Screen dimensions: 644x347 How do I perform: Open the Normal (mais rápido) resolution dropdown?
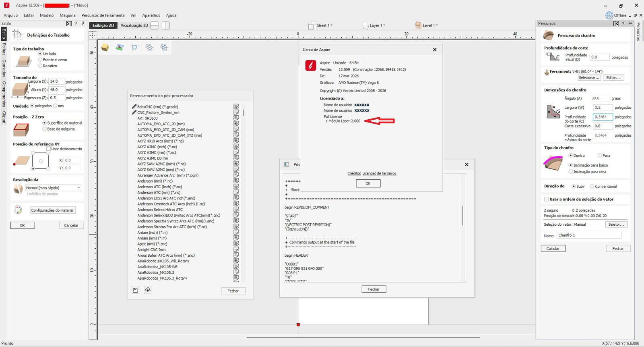click(53, 188)
